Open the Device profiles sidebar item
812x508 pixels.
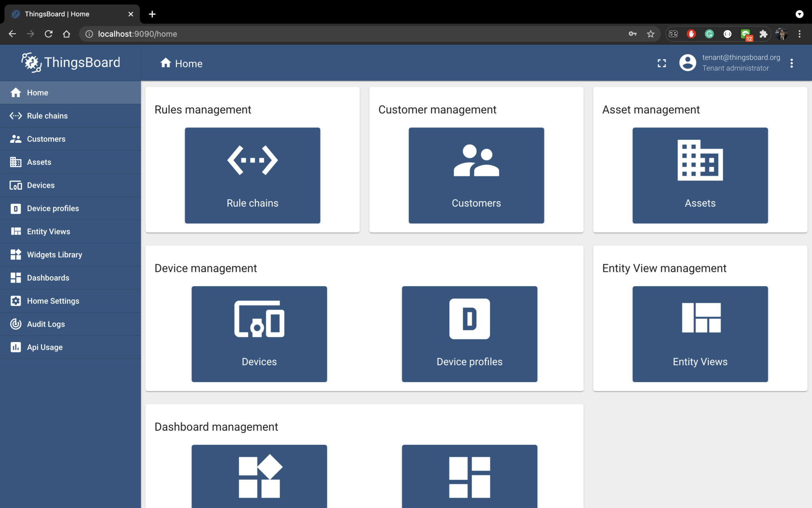click(x=53, y=208)
